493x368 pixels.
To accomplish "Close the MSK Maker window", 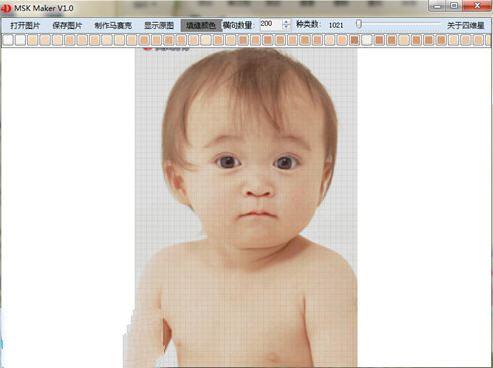I will [477, 6].
